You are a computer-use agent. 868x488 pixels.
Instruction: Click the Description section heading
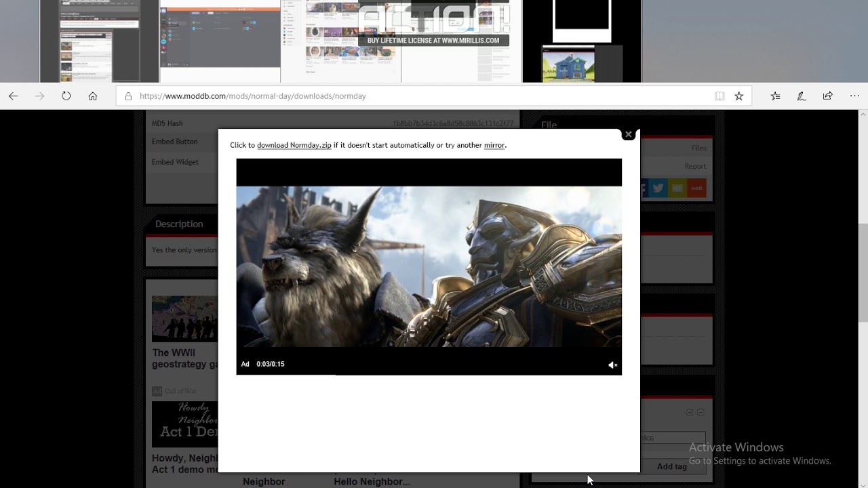point(179,224)
